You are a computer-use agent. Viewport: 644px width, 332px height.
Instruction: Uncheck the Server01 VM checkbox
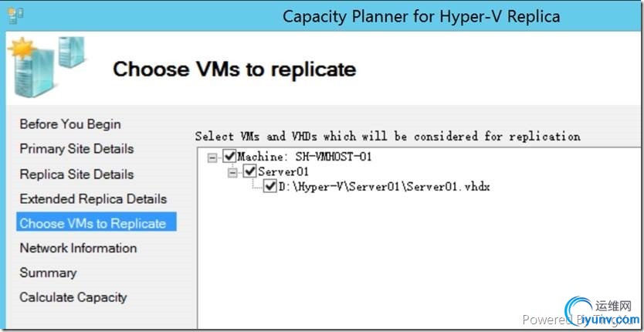(250, 171)
